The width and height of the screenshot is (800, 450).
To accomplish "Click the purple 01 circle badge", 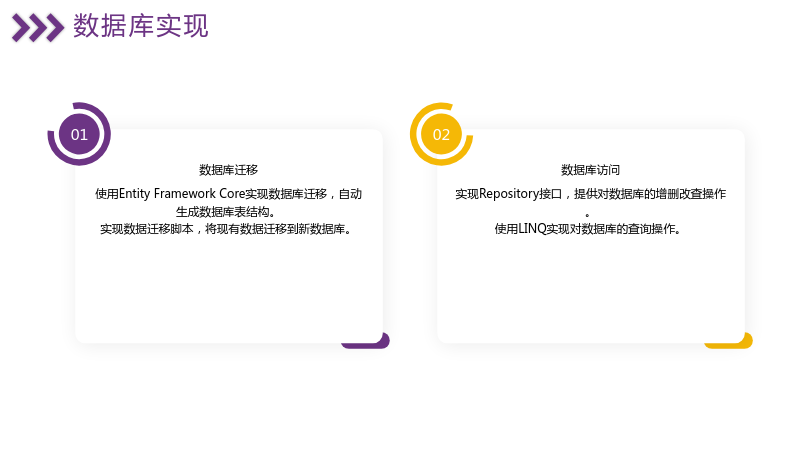I will pos(79,134).
